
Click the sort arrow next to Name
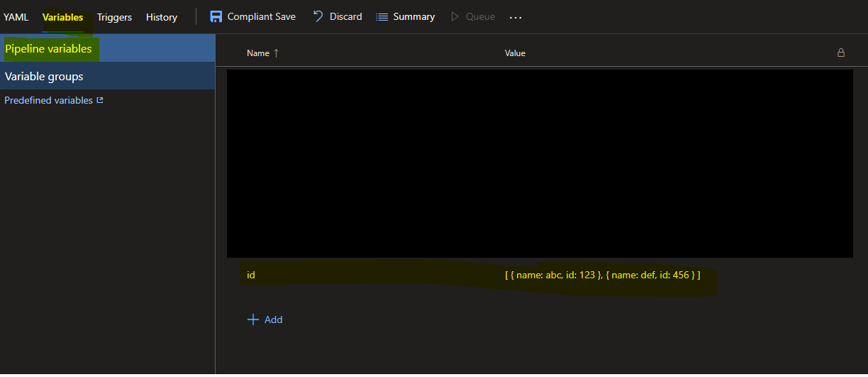276,53
